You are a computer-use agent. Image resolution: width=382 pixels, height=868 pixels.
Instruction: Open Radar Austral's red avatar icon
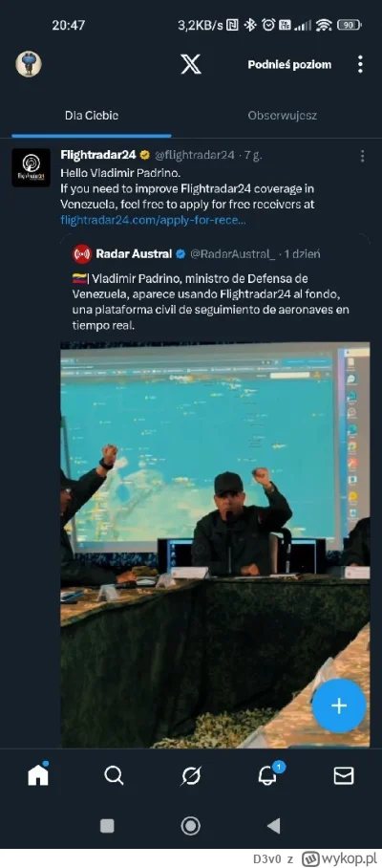tap(82, 254)
